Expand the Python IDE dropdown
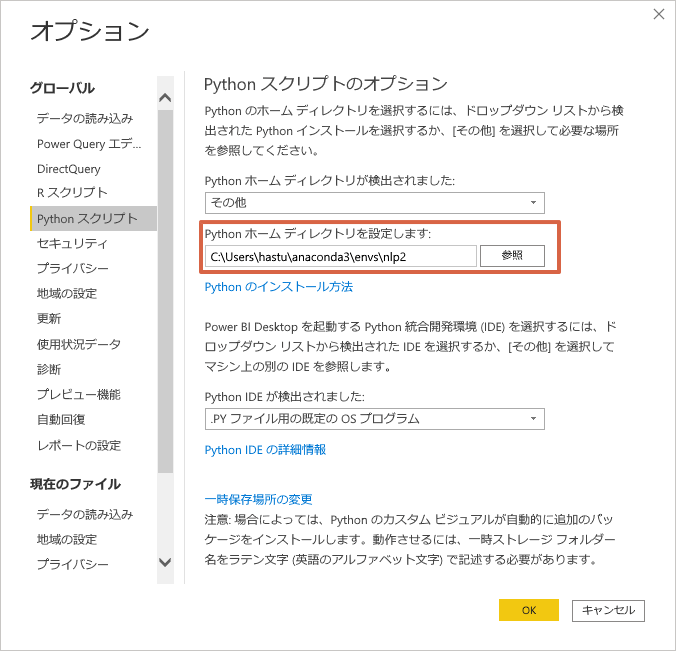This screenshot has width=676, height=651. [374, 418]
